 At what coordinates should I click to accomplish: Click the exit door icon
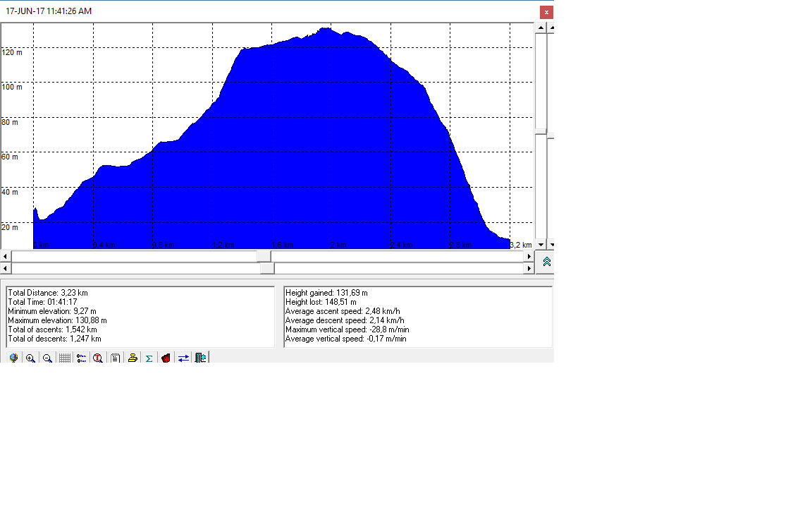coord(200,358)
